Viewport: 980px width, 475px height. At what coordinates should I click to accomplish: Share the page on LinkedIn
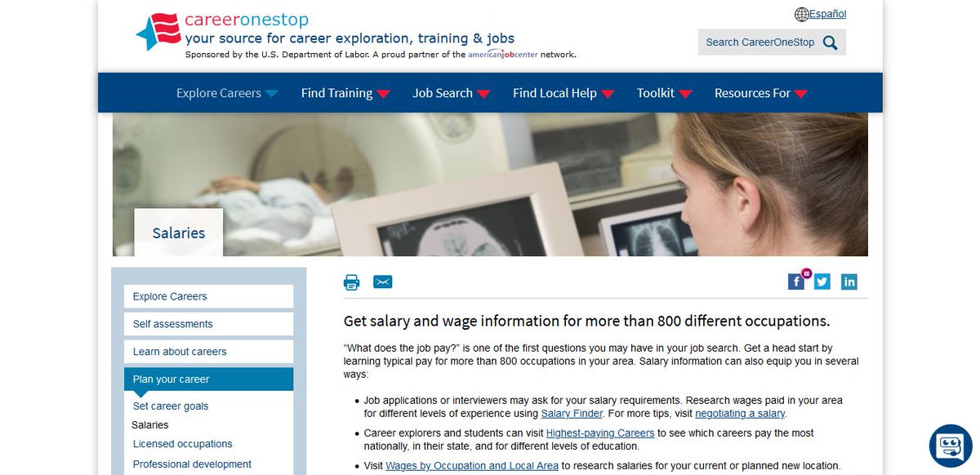[849, 282]
